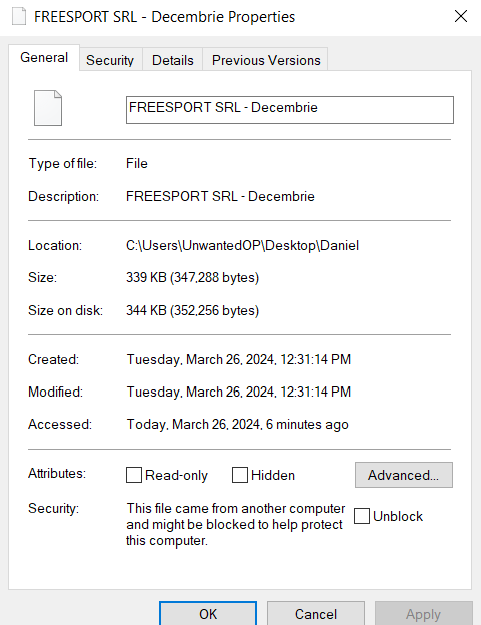Click inside the file name field
Viewport: 481px width, 625px height.
click(x=290, y=110)
